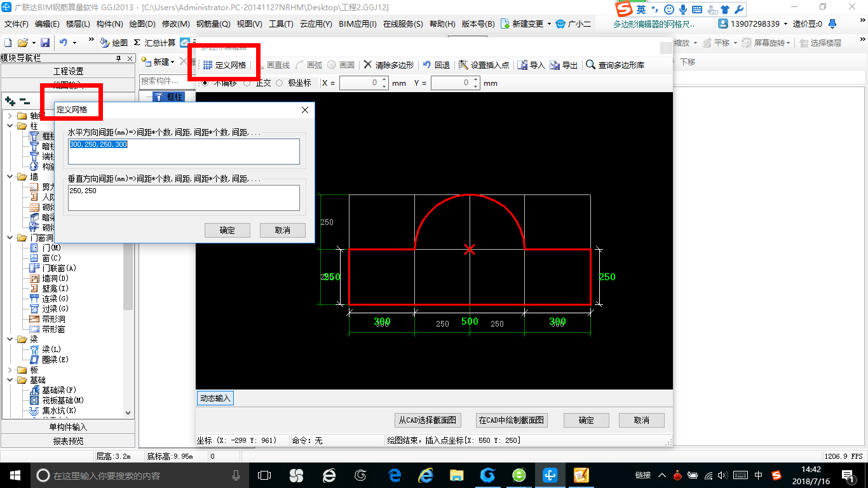868x488 pixels.
Task: Select the 极坐标 polar coordinate radio button
Action: click(279, 83)
